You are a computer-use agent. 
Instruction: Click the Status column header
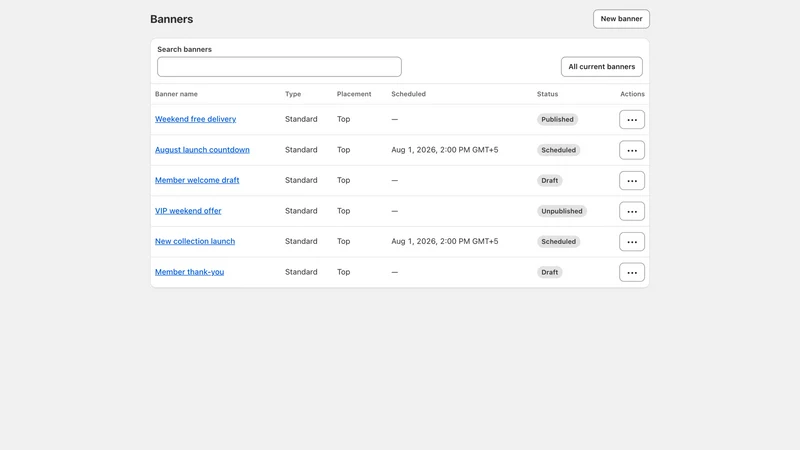coord(547,94)
